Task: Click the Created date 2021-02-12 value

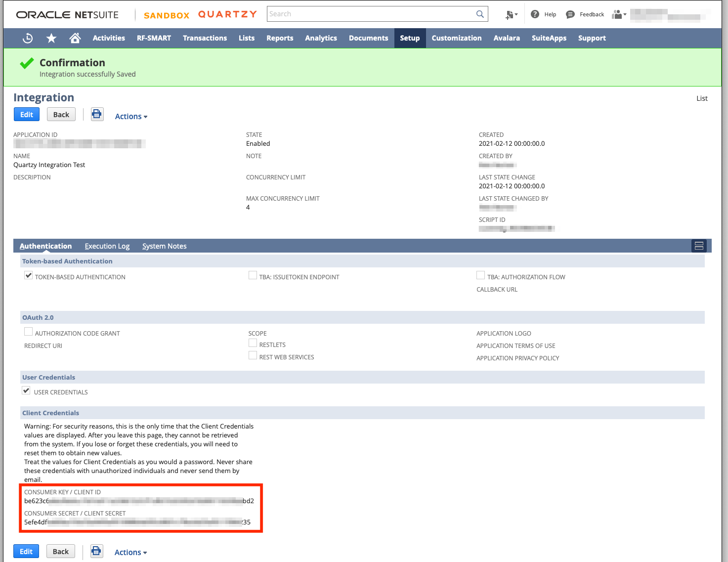Action: tap(512, 143)
